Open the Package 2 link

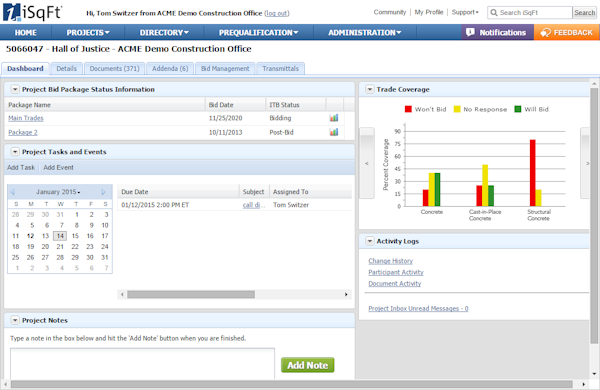pos(23,132)
